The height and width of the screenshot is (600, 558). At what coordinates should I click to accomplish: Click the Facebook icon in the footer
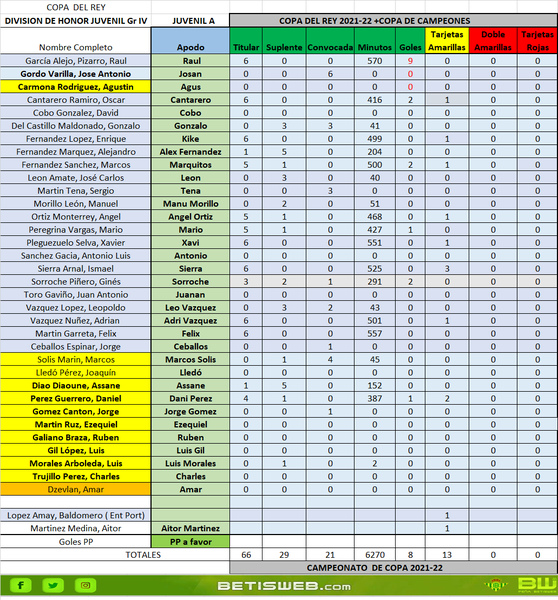tap(20, 585)
